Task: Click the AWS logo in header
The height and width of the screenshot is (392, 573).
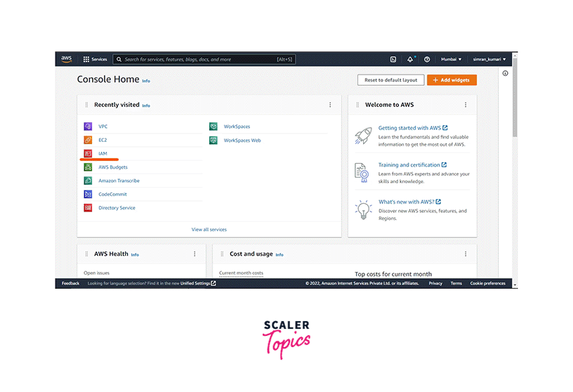Action: [67, 59]
